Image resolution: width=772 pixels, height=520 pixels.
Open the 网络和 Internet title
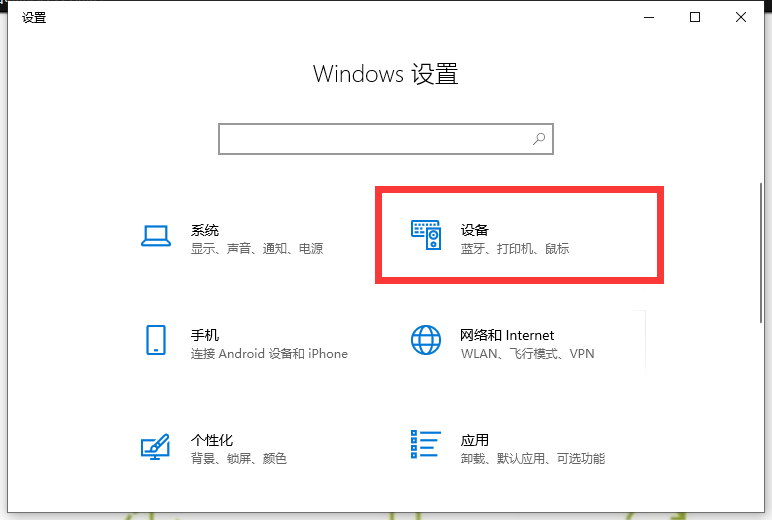point(507,335)
